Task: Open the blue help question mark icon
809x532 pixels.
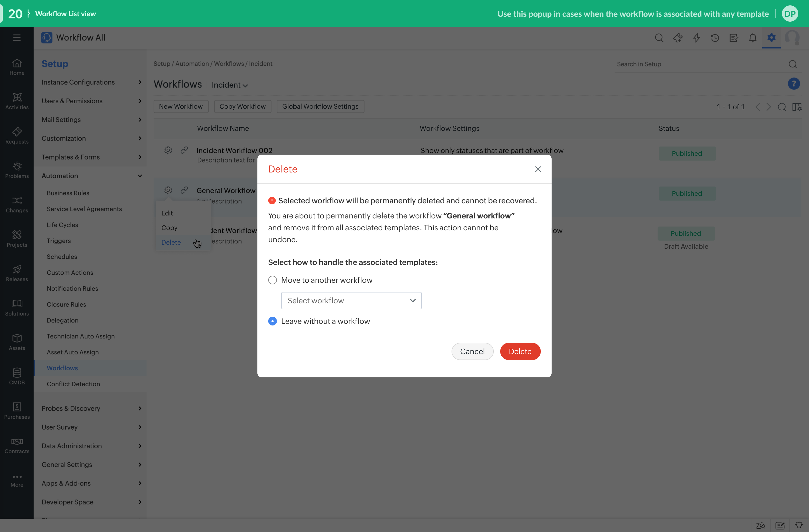Action: click(x=793, y=84)
